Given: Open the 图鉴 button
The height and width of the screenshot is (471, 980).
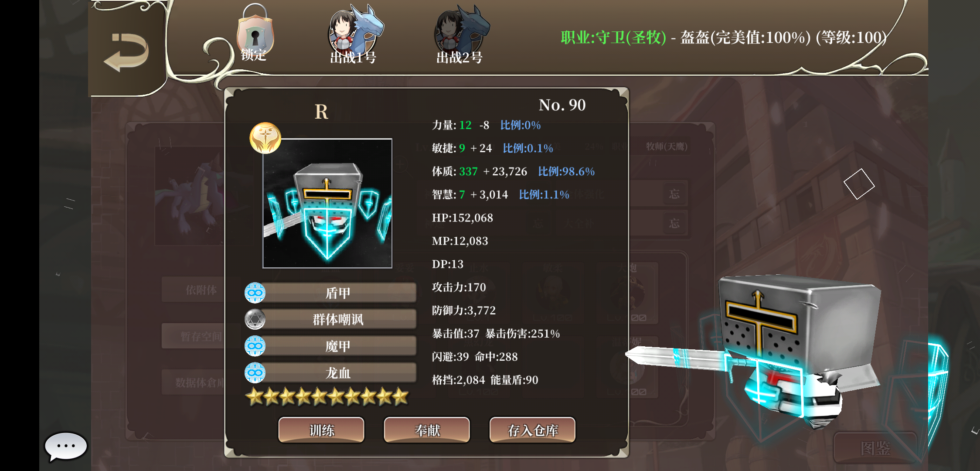Looking at the screenshot, I should [x=875, y=448].
